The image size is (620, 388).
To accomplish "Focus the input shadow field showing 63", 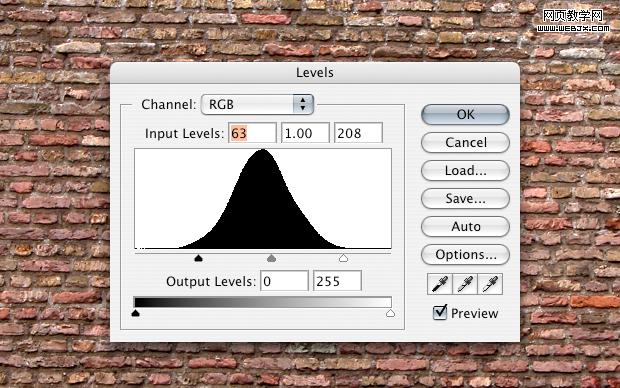I will 252,133.
